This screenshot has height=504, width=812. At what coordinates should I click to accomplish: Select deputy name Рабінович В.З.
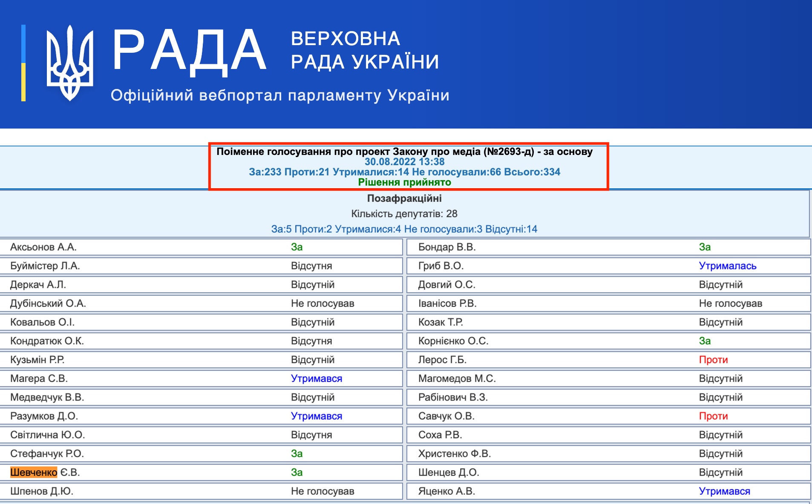click(x=453, y=397)
